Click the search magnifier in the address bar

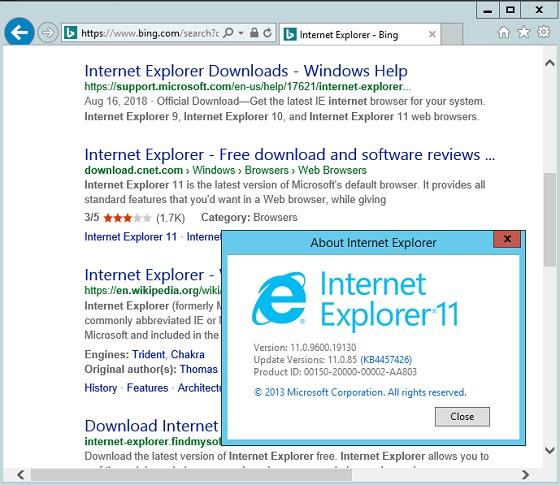[228, 33]
